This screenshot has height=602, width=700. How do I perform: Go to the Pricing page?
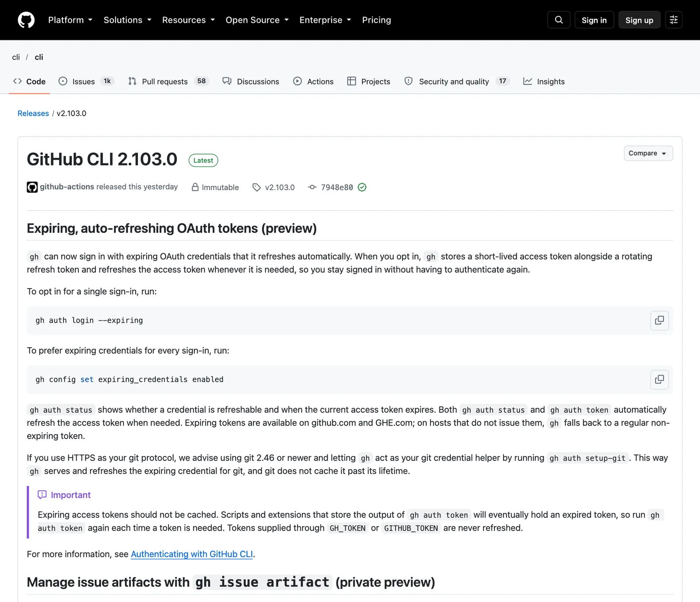[x=376, y=20]
